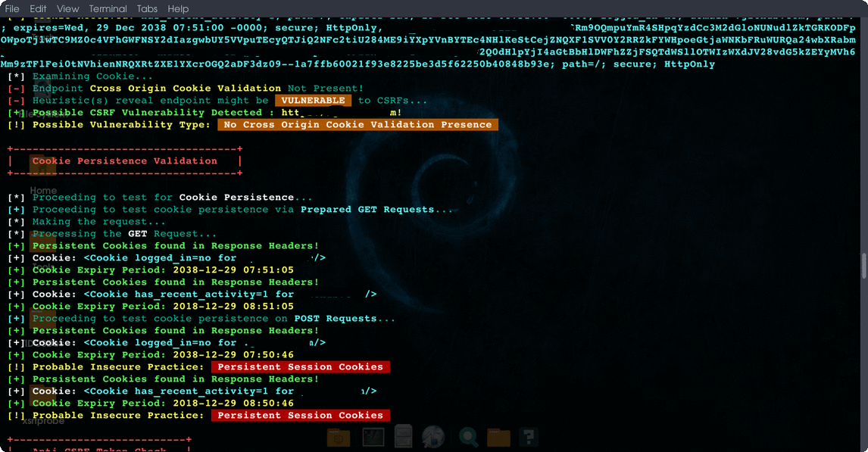This screenshot has width=868, height=452.
Task: Launch the file cabinet file manager dock icon
Action: [403, 437]
